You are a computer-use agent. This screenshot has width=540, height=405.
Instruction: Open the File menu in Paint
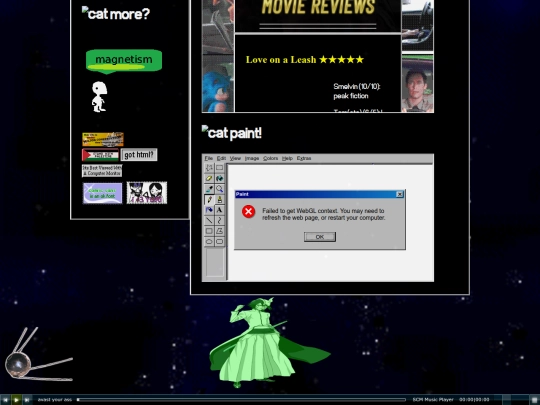click(209, 158)
